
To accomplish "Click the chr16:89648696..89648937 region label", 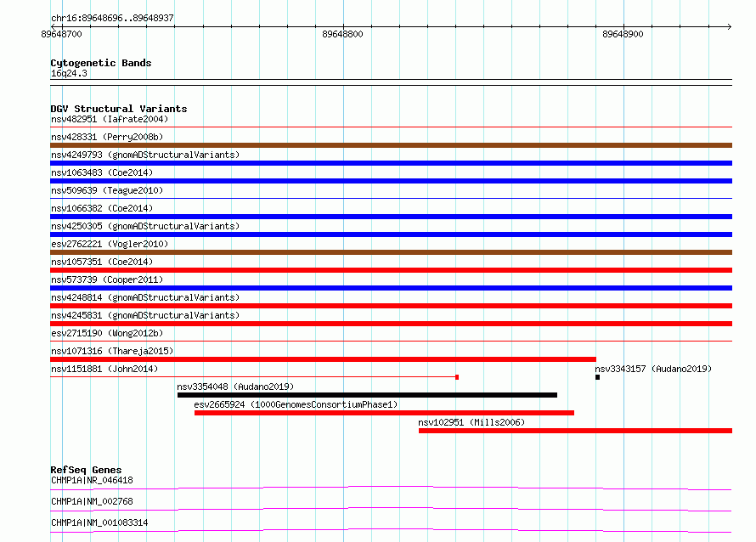I will [x=112, y=18].
